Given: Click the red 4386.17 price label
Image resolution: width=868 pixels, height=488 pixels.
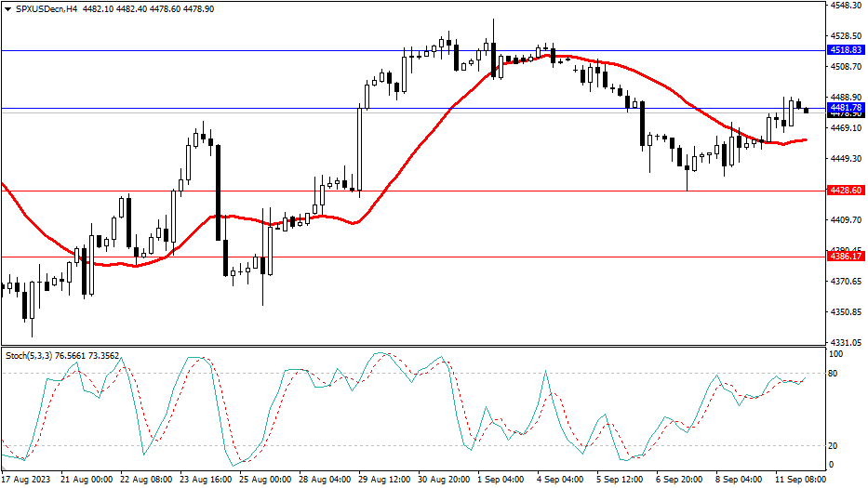Looking at the screenshot, I should [846, 256].
